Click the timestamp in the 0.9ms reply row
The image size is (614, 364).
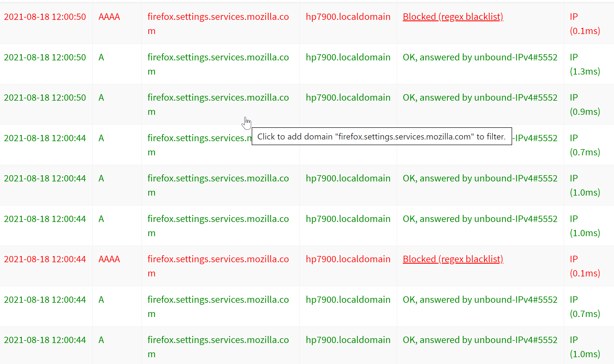point(45,98)
